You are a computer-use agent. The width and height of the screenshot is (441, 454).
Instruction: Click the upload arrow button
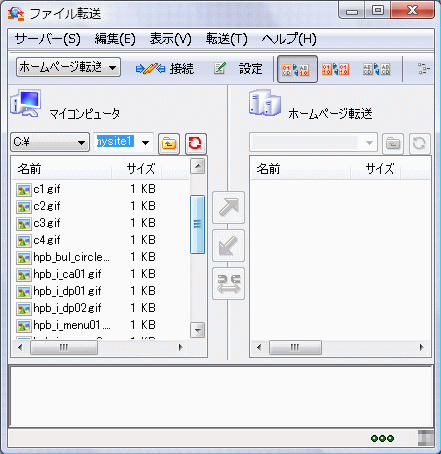click(x=228, y=207)
